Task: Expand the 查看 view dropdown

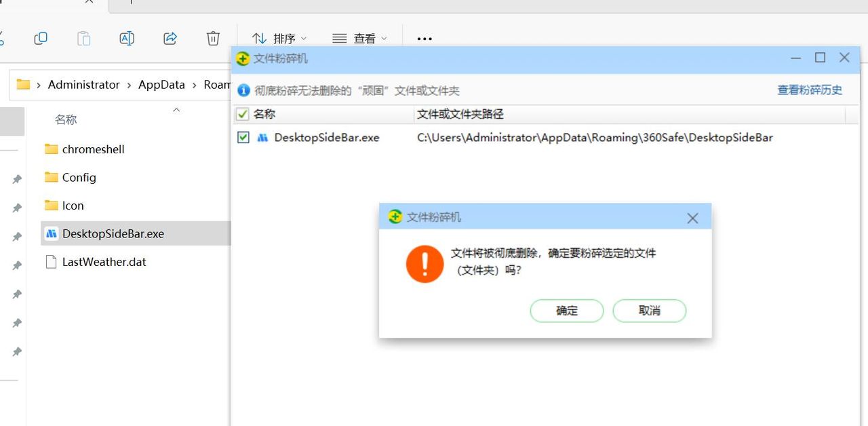Action: 360,39
